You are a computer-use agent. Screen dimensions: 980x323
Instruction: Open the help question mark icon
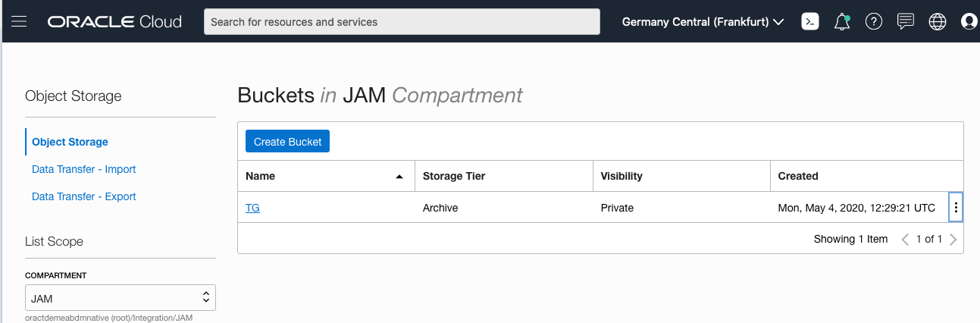874,21
